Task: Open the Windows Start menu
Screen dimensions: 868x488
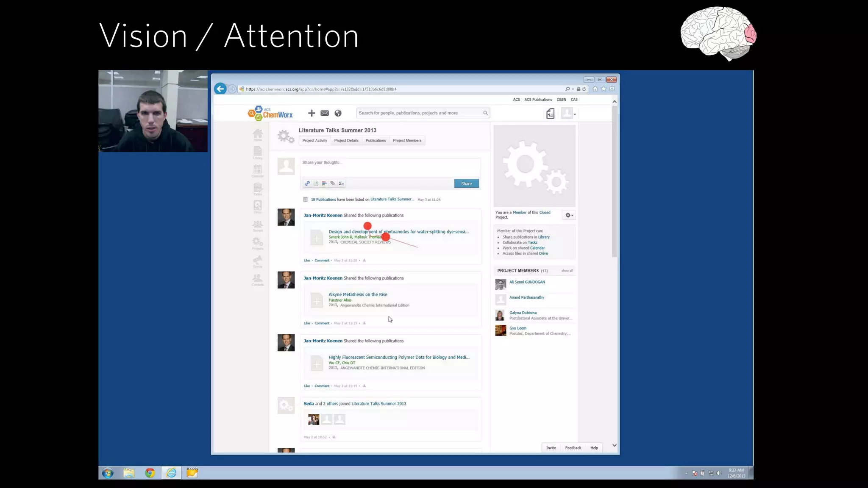Action: pos(108,473)
